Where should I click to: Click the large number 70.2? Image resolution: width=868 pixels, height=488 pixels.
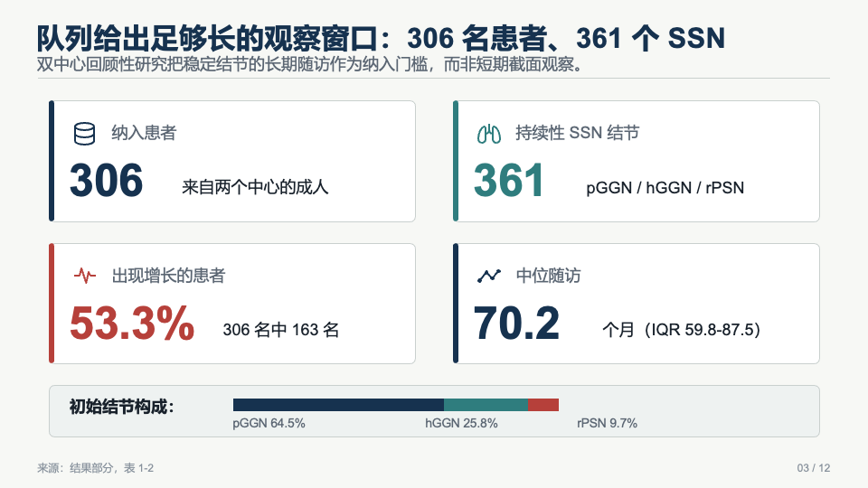coord(516,324)
